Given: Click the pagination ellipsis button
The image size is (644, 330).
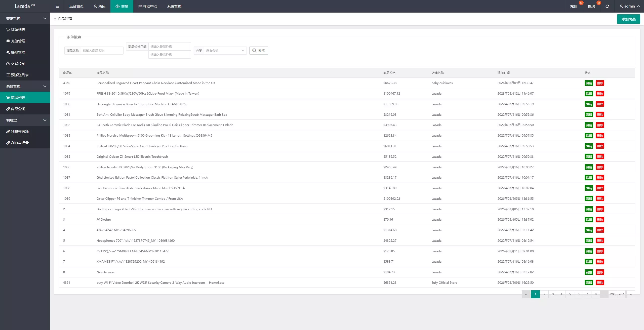Looking at the screenshot, I should [x=604, y=294].
